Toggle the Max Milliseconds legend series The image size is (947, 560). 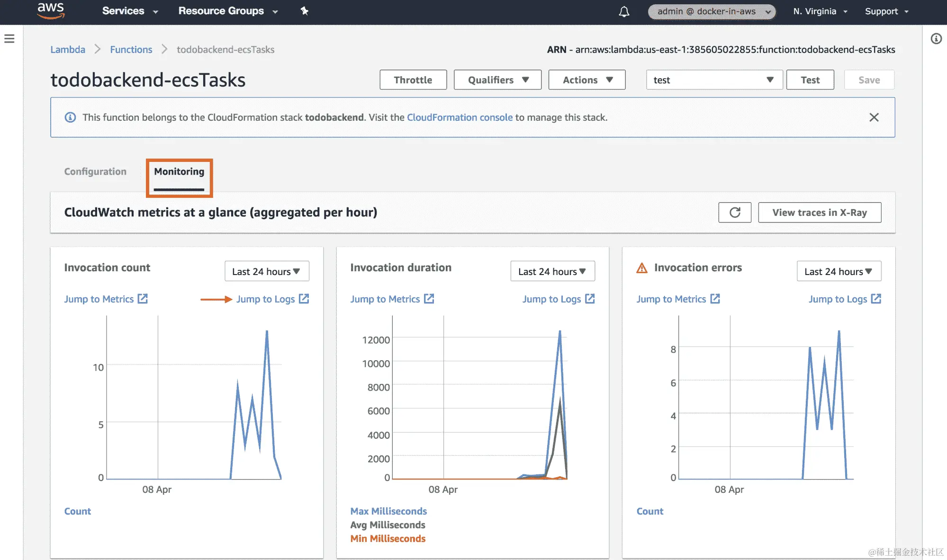[x=388, y=511]
